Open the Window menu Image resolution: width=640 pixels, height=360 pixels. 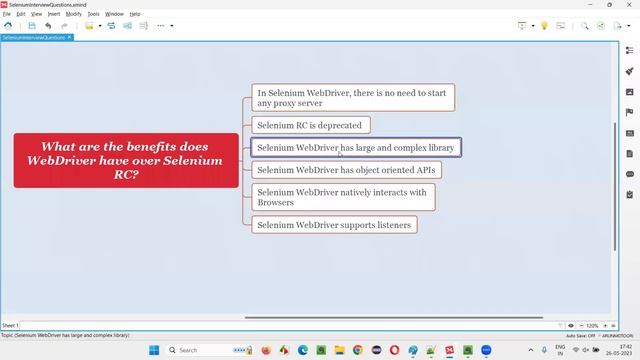[x=114, y=14]
